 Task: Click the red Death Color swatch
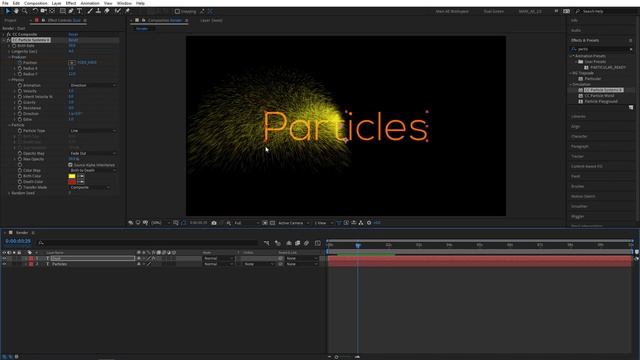72,182
